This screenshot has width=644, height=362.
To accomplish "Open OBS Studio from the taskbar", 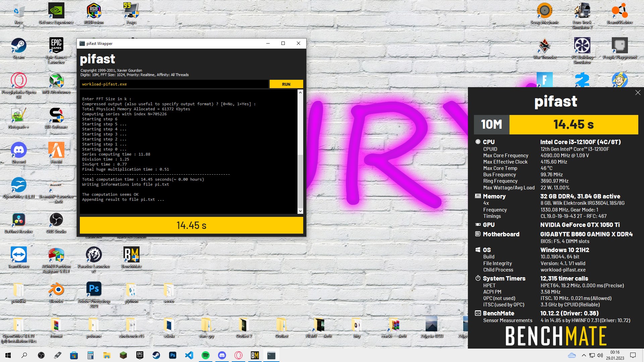I will click(41, 355).
